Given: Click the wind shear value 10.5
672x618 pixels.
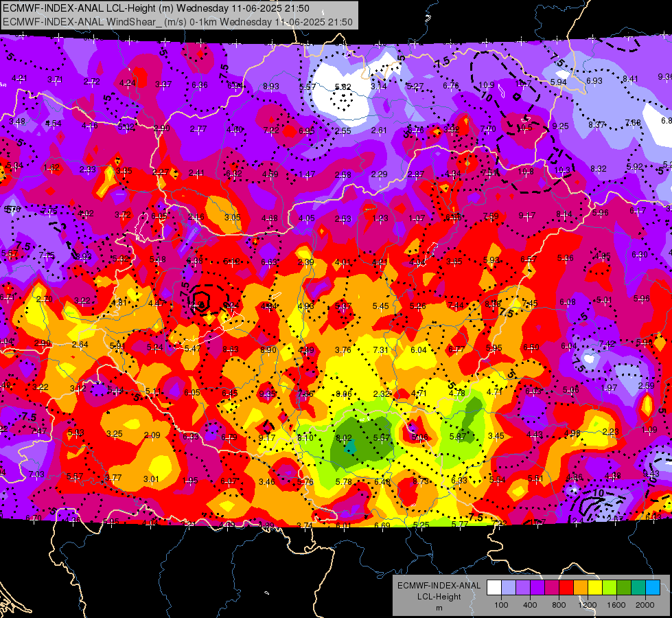Looking at the screenshot, I should click(x=524, y=127).
